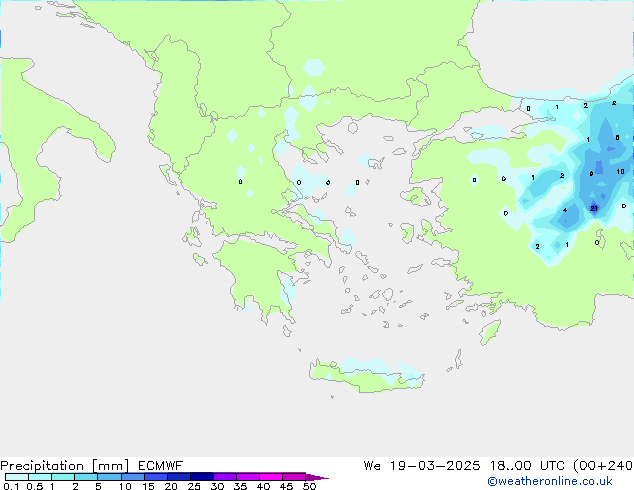Click the 10 mm legend color swatch
The image size is (634, 490).
(x=133, y=477)
